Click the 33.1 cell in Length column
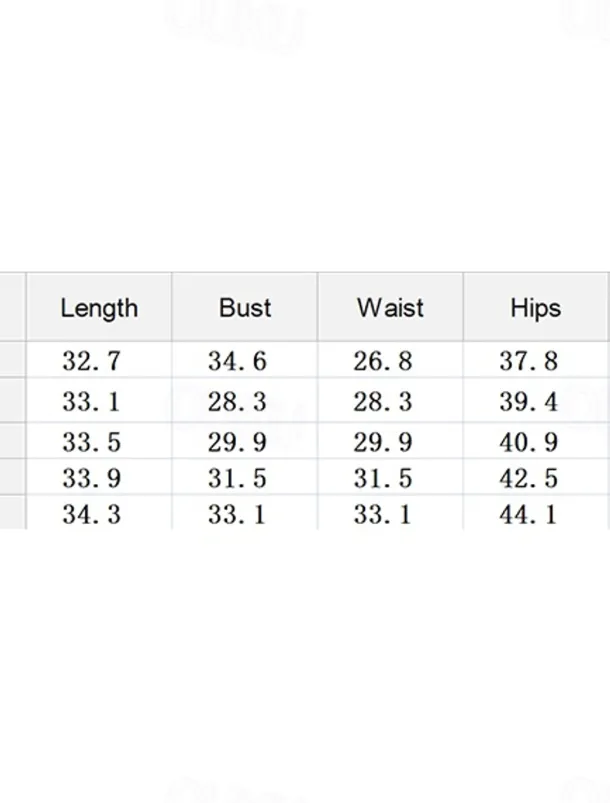 (x=91, y=402)
